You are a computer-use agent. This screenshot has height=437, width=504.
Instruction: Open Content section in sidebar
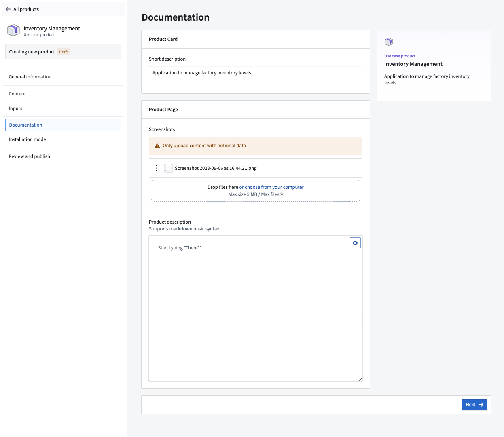pyautogui.click(x=63, y=94)
